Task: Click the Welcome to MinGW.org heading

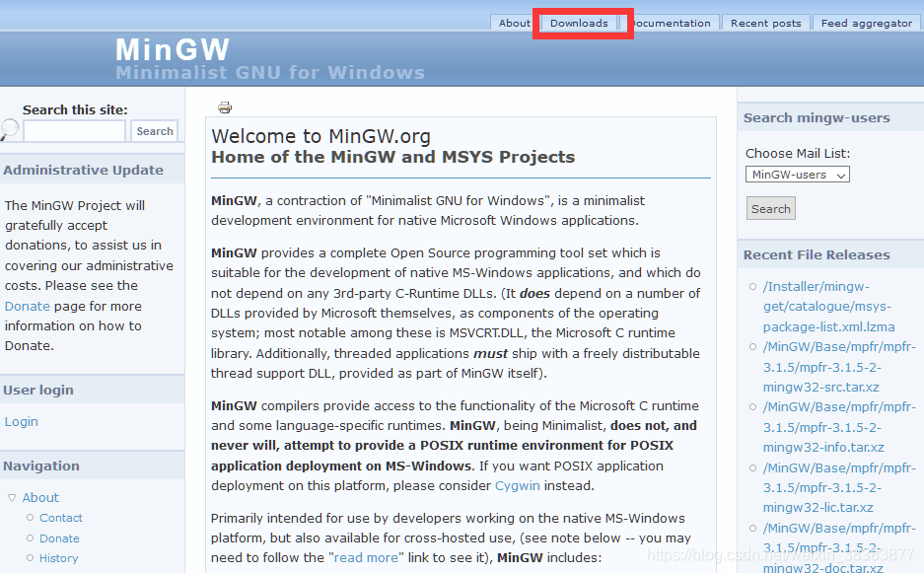Action: coord(321,136)
